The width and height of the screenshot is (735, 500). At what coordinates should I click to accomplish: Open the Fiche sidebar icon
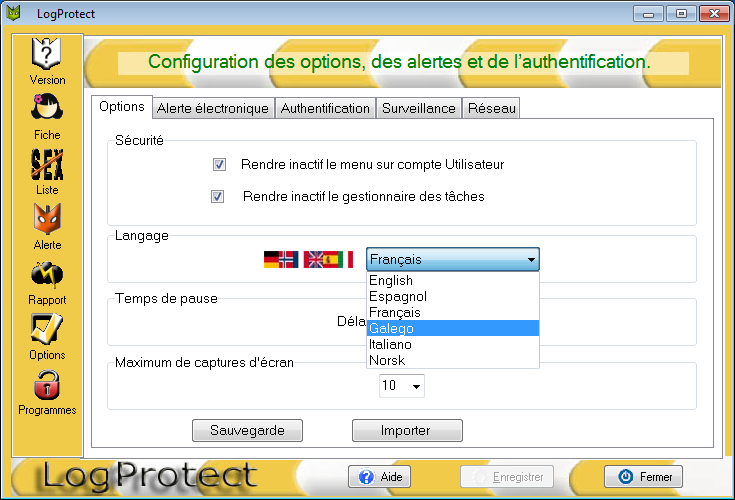click(46, 107)
